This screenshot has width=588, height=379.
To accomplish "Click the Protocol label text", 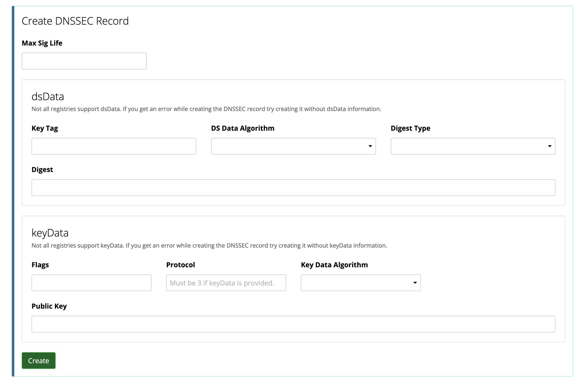I will [180, 265].
